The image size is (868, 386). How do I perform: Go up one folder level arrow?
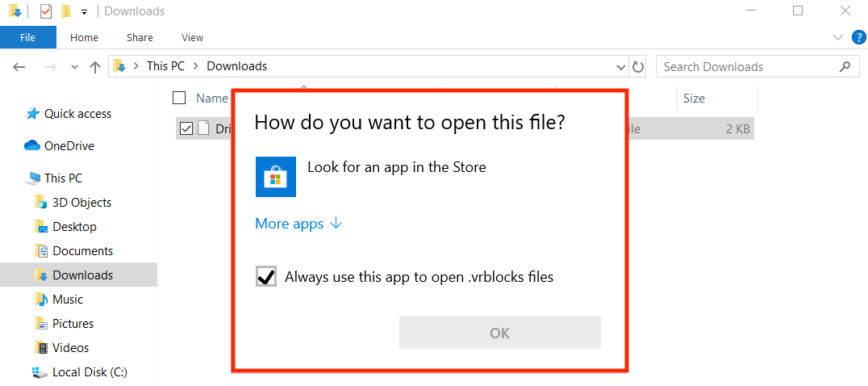(x=95, y=67)
